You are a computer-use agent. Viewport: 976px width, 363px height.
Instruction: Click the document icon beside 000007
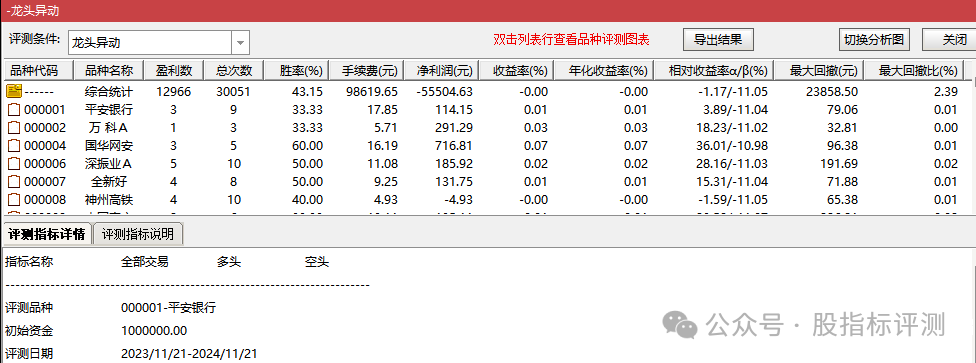[14, 182]
